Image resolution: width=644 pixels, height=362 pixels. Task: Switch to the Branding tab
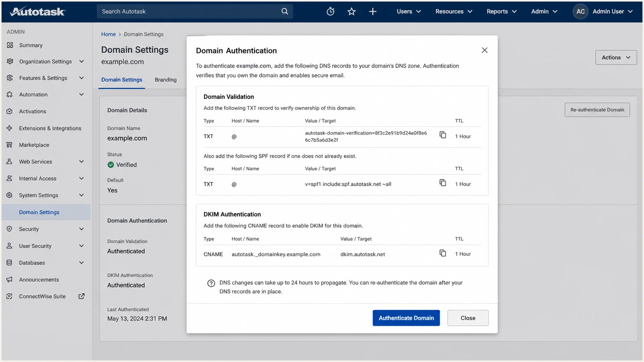[x=166, y=80]
